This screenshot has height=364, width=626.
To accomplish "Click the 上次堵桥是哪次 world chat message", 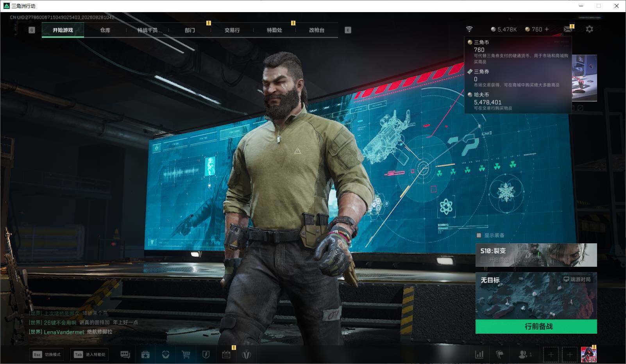I will tap(68, 313).
